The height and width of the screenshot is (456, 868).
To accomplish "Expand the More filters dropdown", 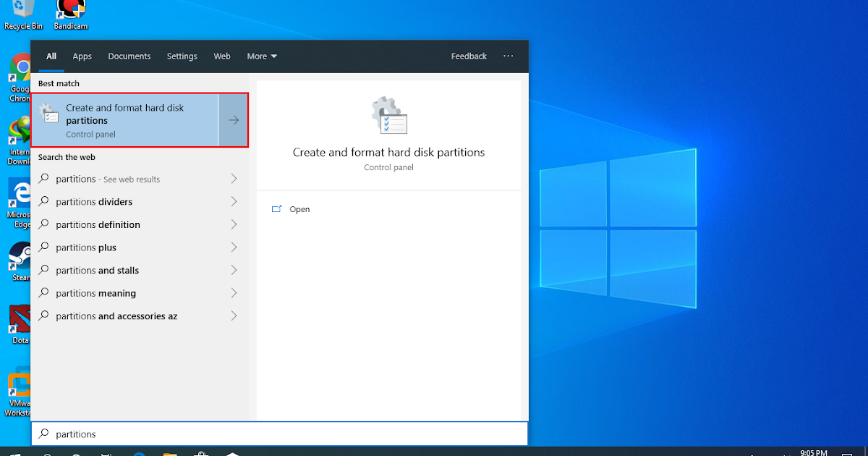I will pos(262,56).
